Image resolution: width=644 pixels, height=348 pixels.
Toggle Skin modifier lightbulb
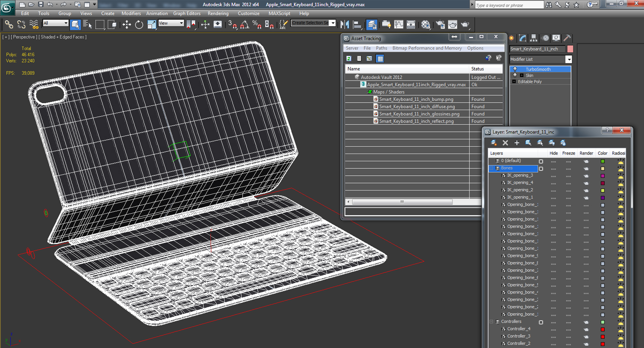pyautogui.click(x=515, y=76)
